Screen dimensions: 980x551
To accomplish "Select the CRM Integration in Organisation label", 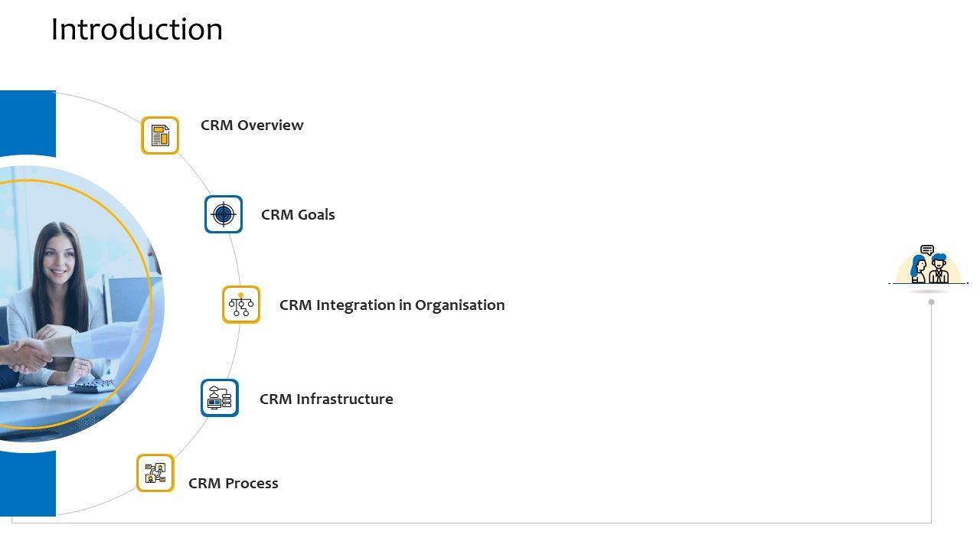I will tap(392, 305).
